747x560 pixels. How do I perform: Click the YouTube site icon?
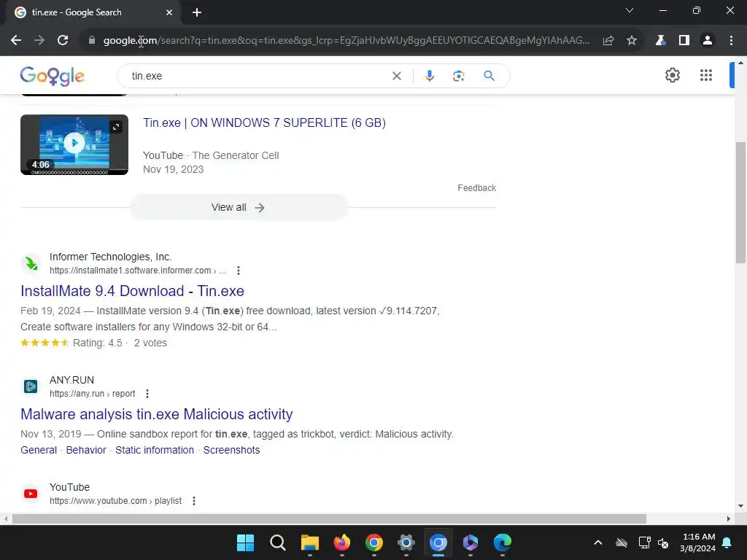pos(31,494)
